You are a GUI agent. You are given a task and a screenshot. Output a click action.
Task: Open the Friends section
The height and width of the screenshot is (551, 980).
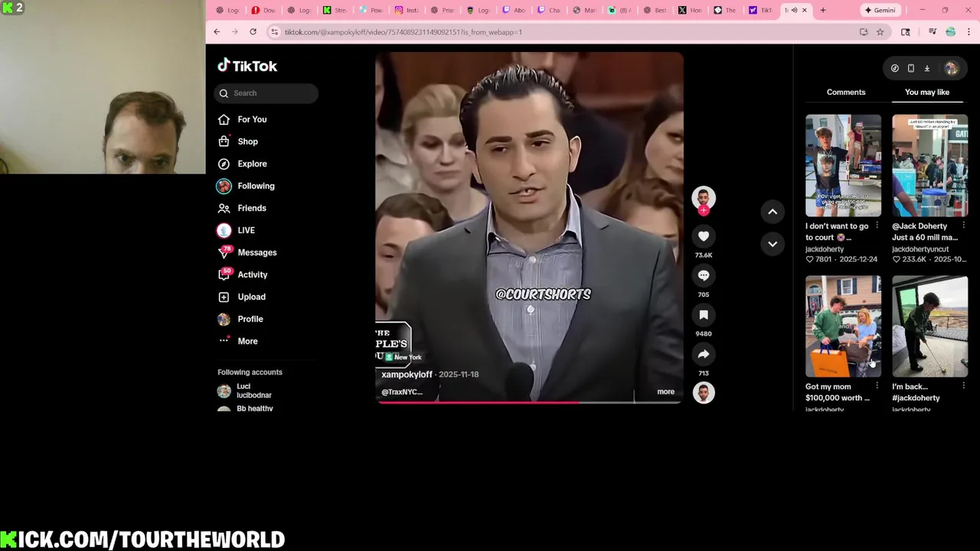point(242,208)
